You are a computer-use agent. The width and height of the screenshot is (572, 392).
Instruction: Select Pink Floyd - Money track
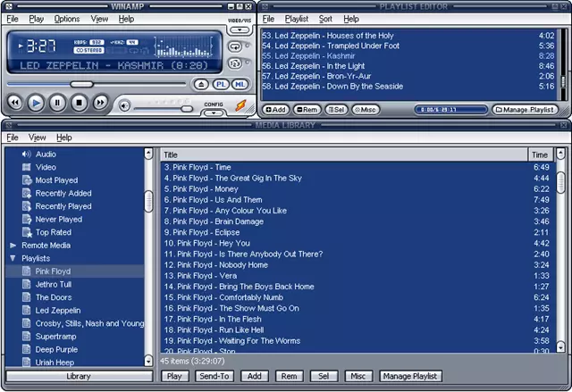click(357, 188)
